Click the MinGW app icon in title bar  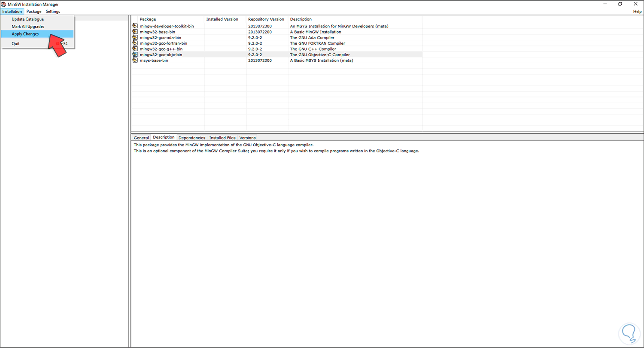(4, 4)
